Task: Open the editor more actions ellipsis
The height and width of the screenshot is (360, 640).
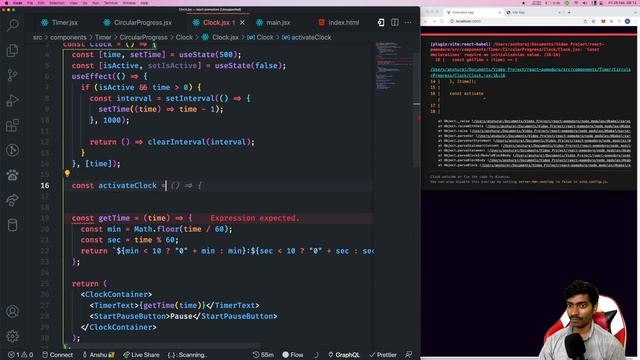Action: pos(408,22)
